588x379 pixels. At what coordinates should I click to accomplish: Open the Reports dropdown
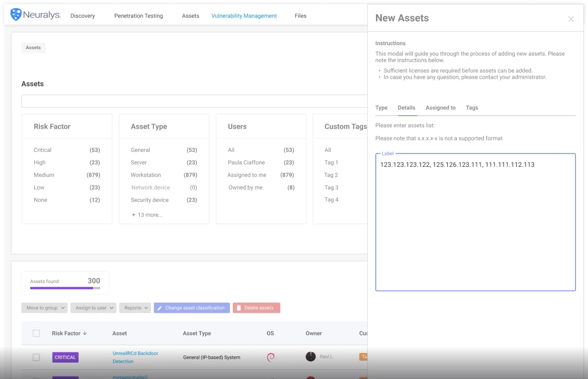135,308
